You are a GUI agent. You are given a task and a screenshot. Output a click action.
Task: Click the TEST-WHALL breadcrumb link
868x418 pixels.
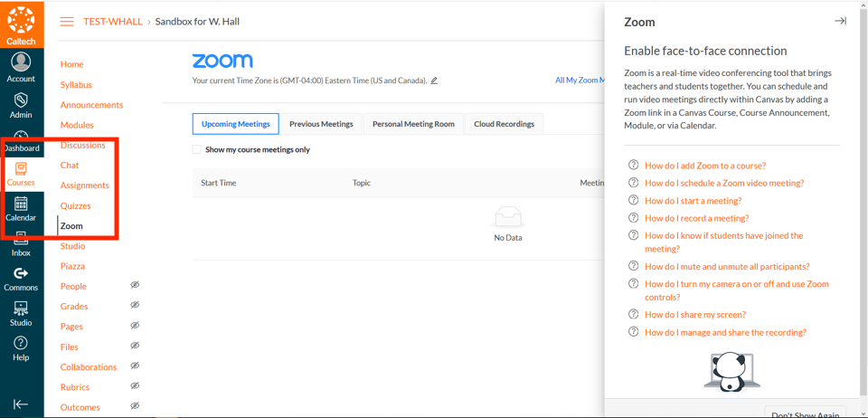112,22
